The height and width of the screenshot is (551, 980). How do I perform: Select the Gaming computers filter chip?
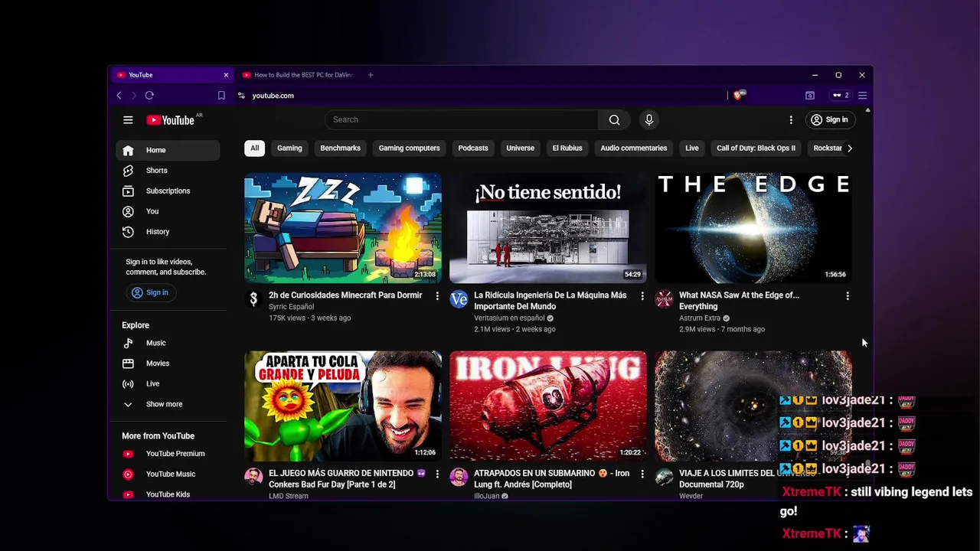409,148
